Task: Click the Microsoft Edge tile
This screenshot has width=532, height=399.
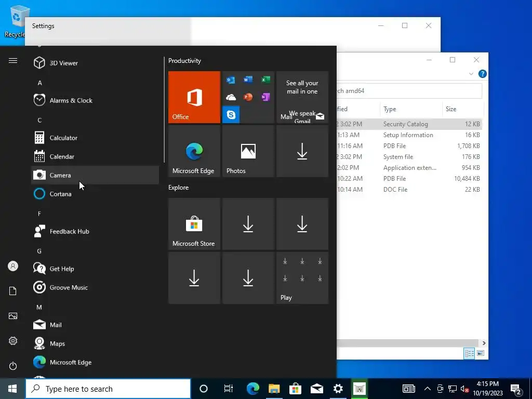Action: point(194,151)
